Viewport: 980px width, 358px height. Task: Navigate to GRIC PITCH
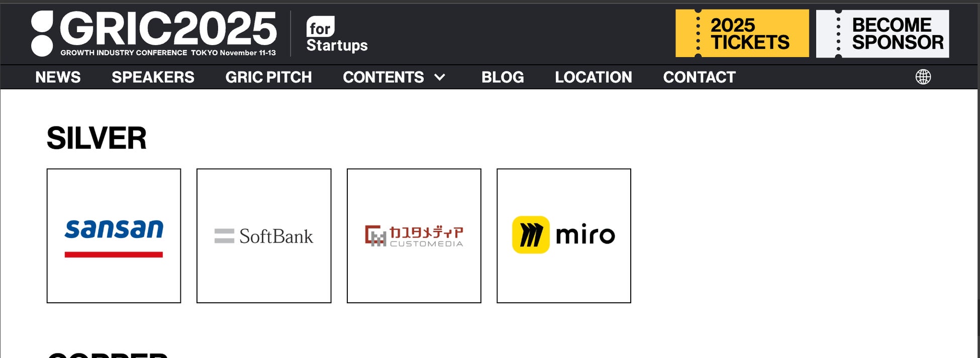(268, 77)
